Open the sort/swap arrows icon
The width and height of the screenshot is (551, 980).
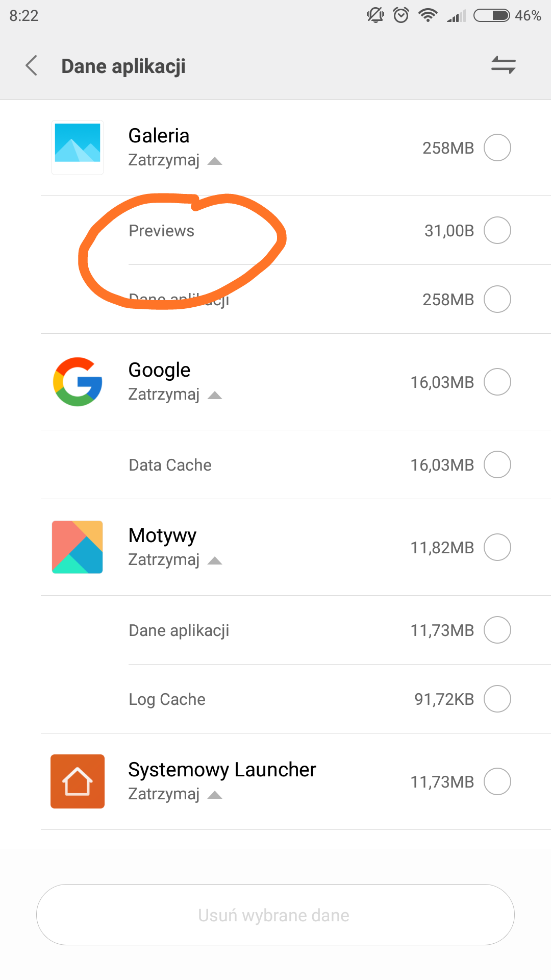coord(503,65)
